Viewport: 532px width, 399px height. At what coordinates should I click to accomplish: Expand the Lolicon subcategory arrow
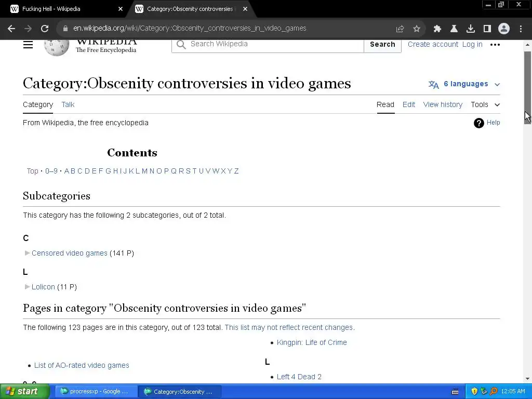point(27,287)
